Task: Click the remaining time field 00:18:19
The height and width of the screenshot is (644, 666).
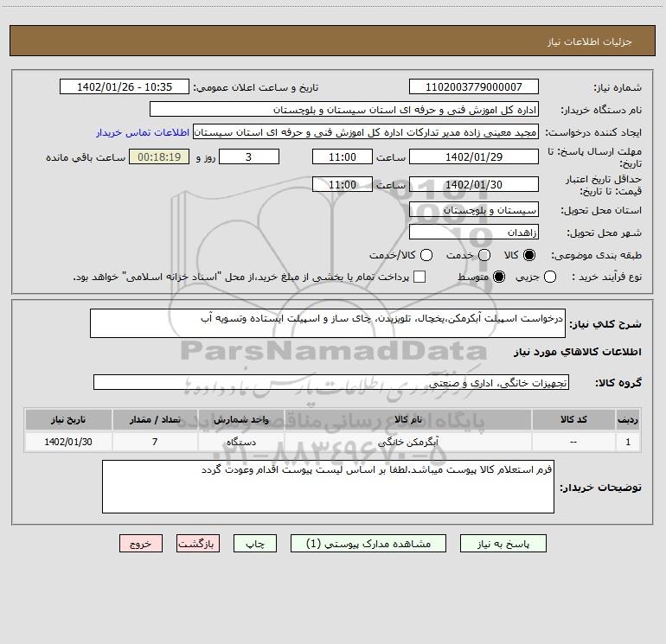Action: coord(159,156)
